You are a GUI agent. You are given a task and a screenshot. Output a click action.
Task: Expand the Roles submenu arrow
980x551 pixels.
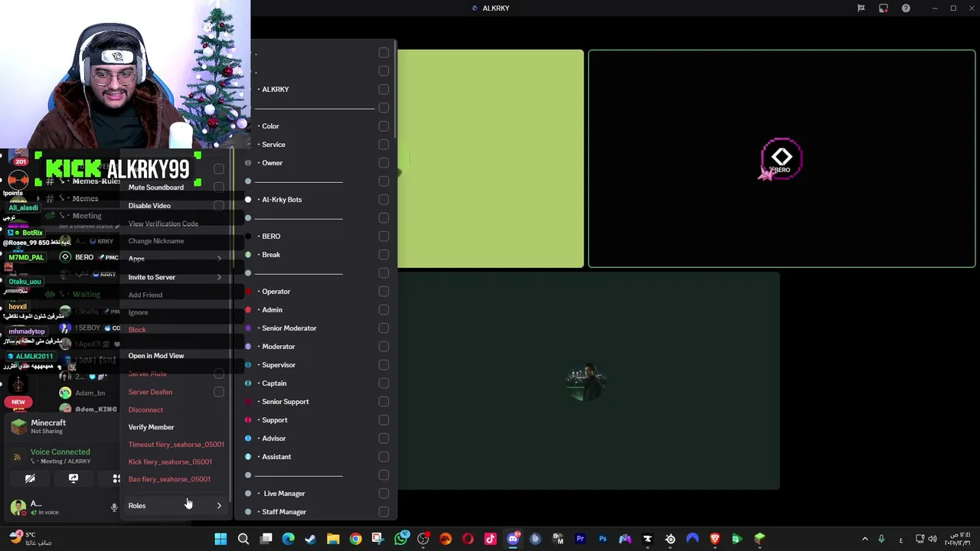tap(219, 506)
